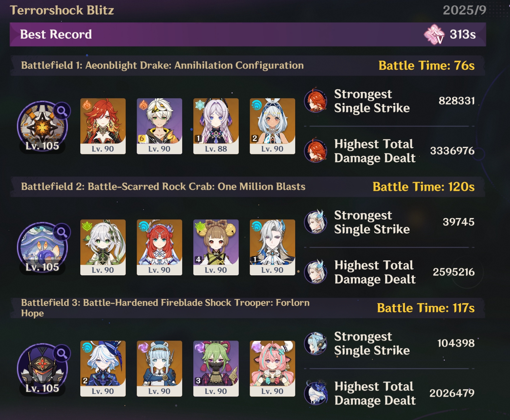Select the white-haired Dendro character in Battlefield 2
510x420 pixels.
103,247
